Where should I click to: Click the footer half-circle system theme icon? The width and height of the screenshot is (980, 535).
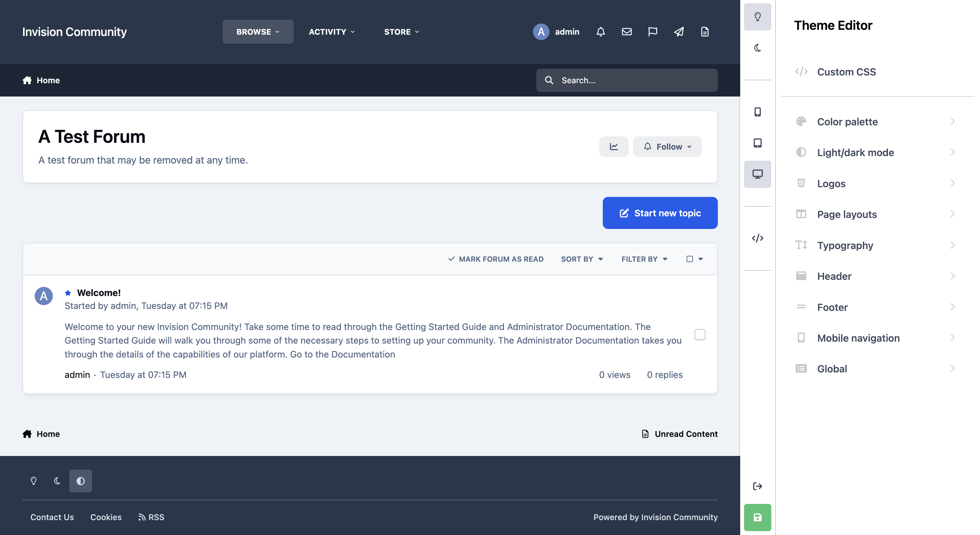point(81,481)
